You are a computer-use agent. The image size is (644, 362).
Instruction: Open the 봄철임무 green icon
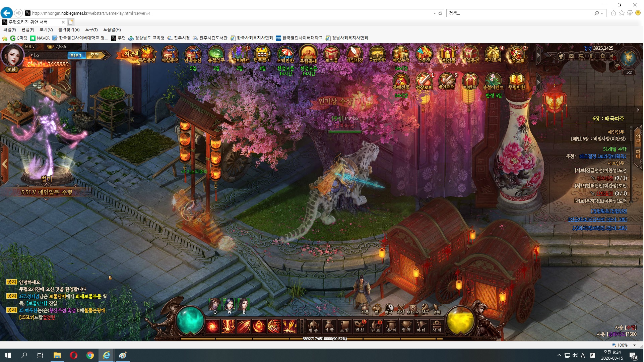coord(216,55)
